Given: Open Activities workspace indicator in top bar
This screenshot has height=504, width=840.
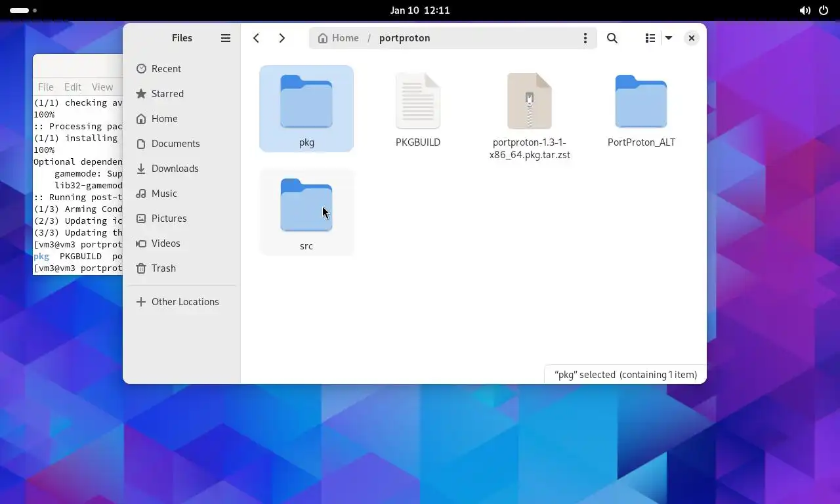Looking at the screenshot, I should [23, 10].
